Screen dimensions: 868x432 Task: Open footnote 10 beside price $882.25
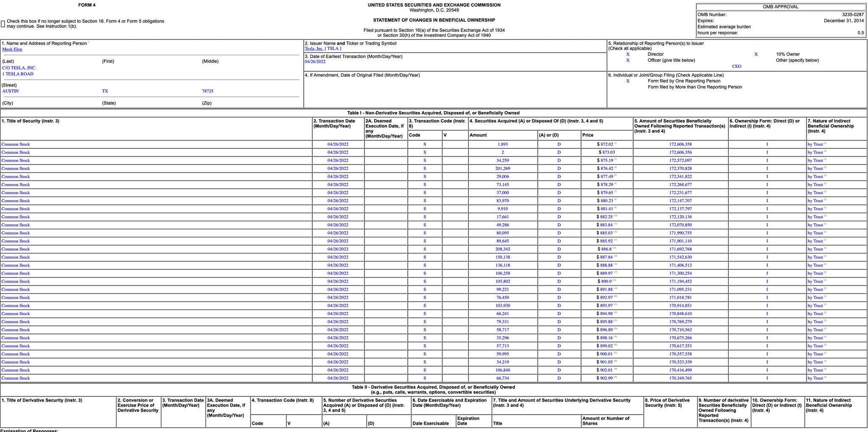(x=615, y=216)
